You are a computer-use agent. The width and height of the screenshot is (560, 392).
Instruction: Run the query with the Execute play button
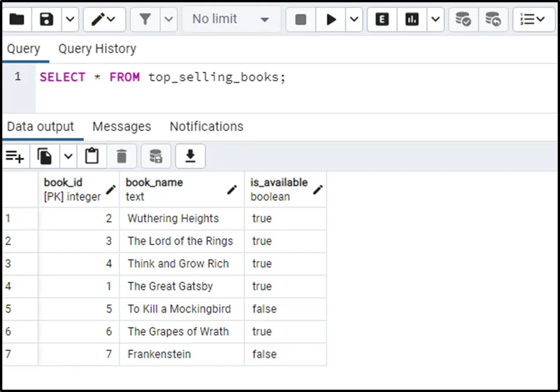(331, 20)
